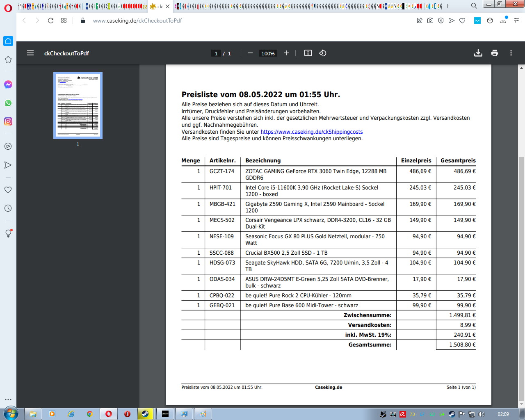Edit the 100% zoom level field
The width and height of the screenshot is (525, 420).
pyautogui.click(x=268, y=53)
